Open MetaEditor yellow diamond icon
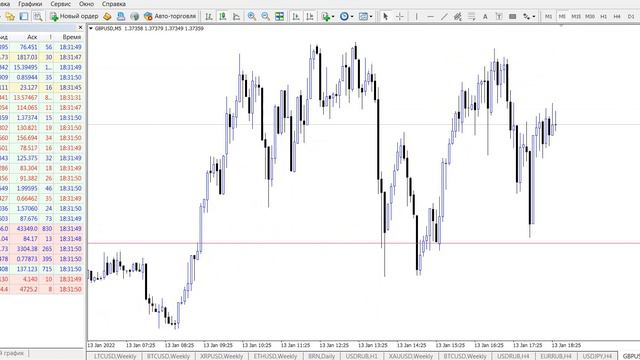 [107, 16]
